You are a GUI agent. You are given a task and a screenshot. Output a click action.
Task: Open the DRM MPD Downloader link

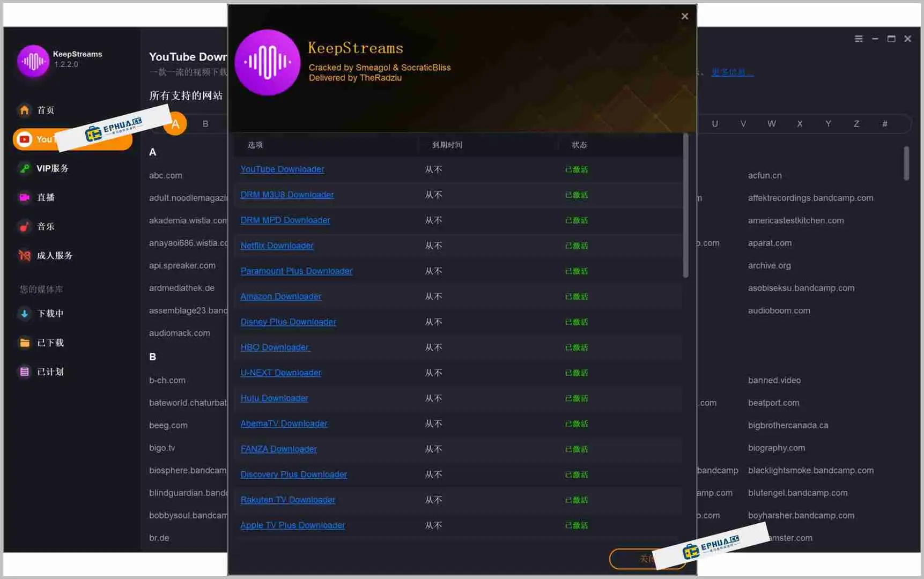pyautogui.click(x=285, y=220)
